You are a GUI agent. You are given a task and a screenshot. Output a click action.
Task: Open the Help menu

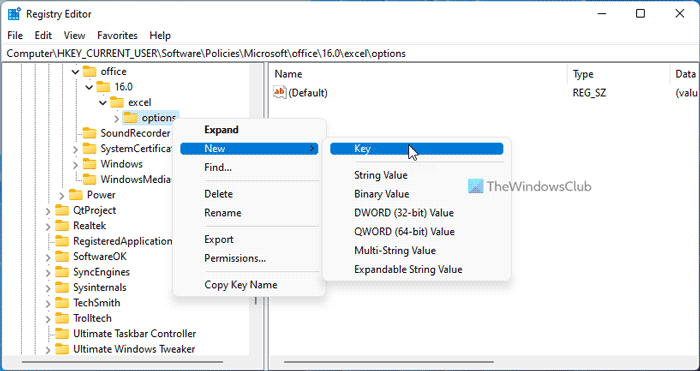click(x=160, y=35)
